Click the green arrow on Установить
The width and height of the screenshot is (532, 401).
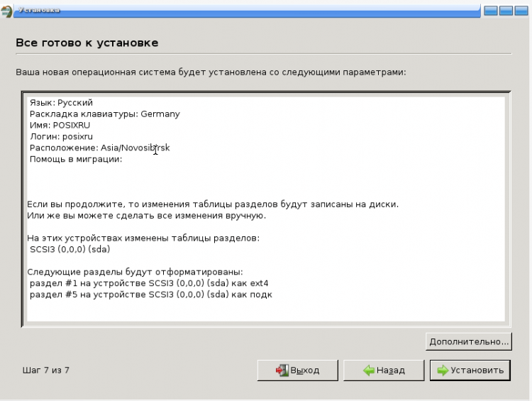[443, 370]
